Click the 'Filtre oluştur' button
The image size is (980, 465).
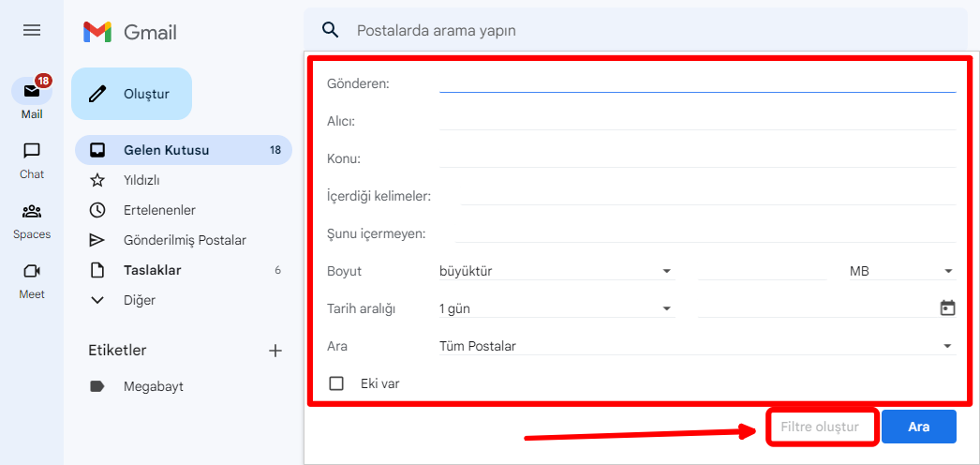[x=823, y=427]
